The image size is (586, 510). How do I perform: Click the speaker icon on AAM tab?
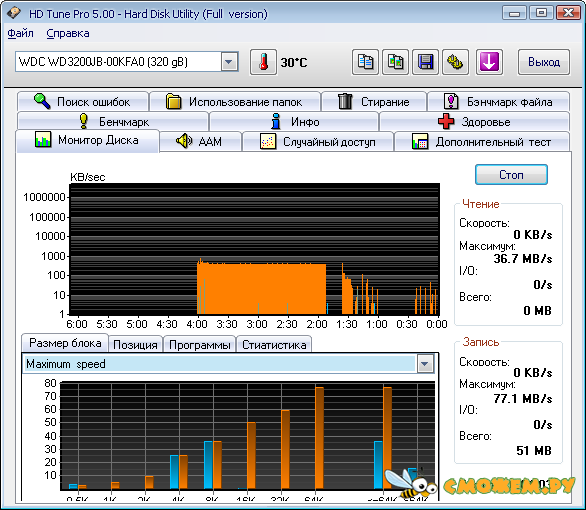(184, 141)
